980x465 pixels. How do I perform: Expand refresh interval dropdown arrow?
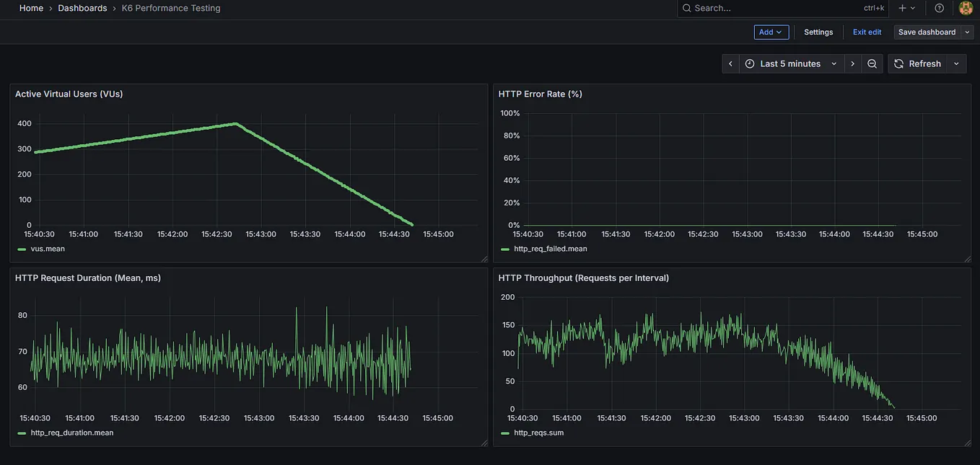(956, 63)
